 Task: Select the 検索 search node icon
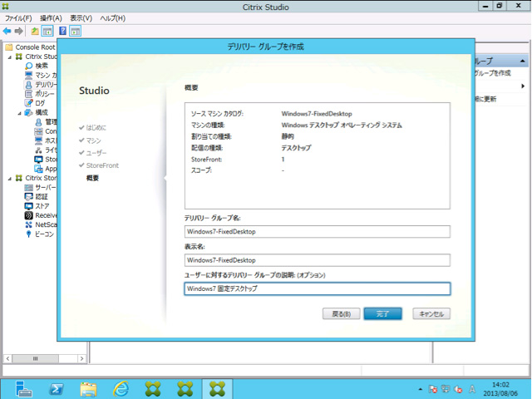[29, 66]
